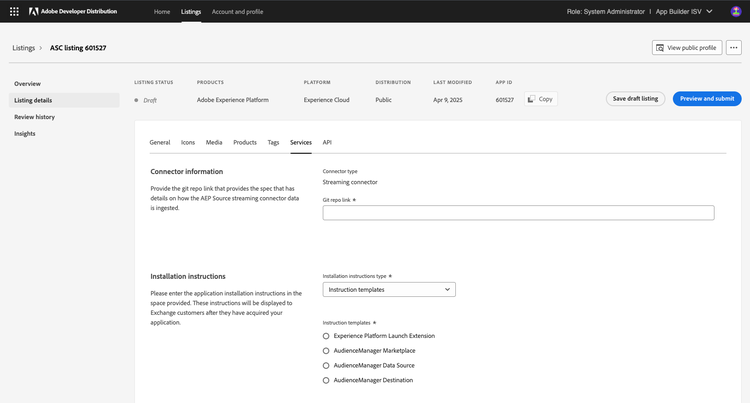Switch to the Services tab
The width and height of the screenshot is (750, 403).
click(x=301, y=142)
